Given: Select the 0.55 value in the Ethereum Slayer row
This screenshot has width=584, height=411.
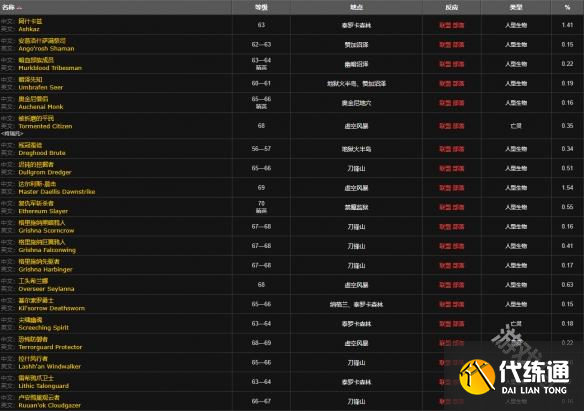Looking at the screenshot, I should click(567, 207).
